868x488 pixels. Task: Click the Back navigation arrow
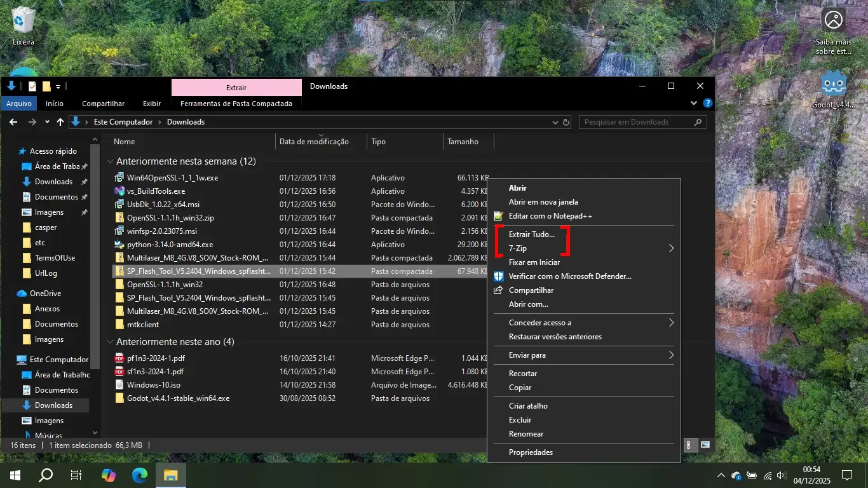(13, 122)
